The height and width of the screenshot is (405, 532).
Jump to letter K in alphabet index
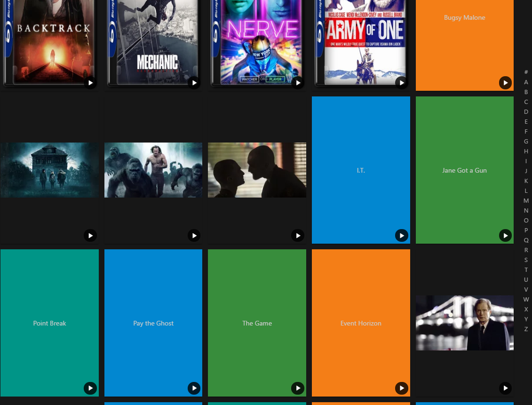tap(526, 181)
